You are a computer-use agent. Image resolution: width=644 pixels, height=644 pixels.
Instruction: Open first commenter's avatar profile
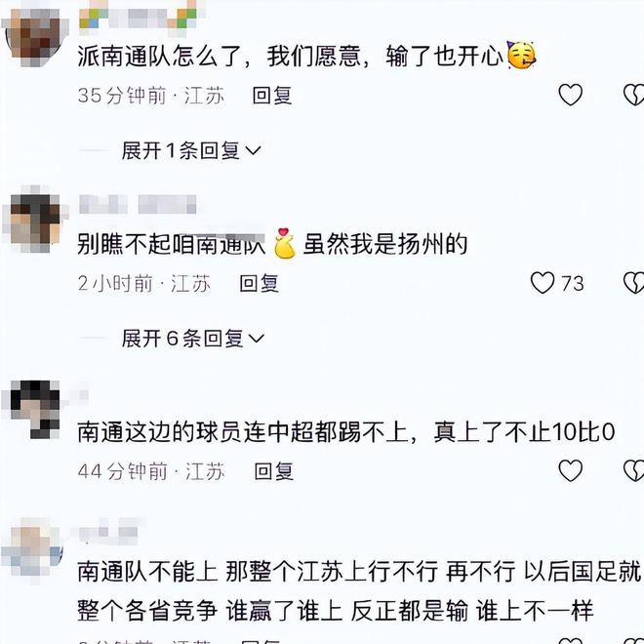coord(34,36)
